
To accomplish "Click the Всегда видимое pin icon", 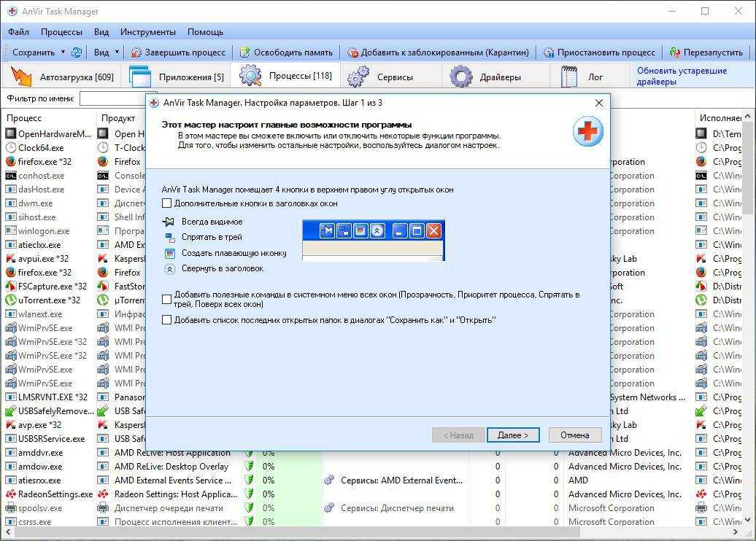I will (x=169, y=222).
